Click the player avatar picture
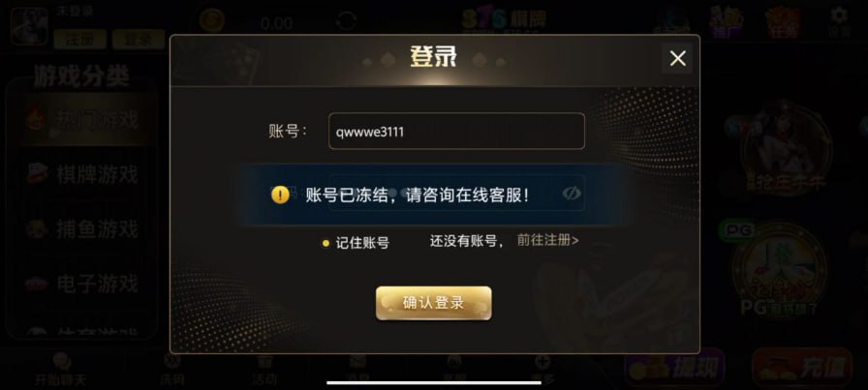The height and width of the screenshot is (390, 868). click(29, 25)
